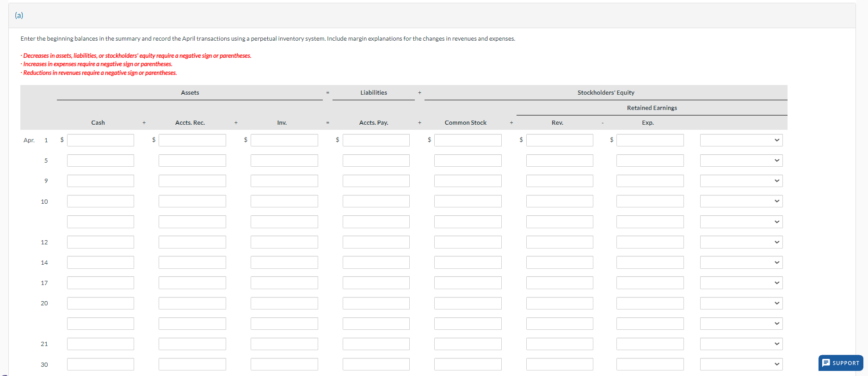868x376 pixels.
Task: Click the Exp. field for day 30
Action: 650,364
